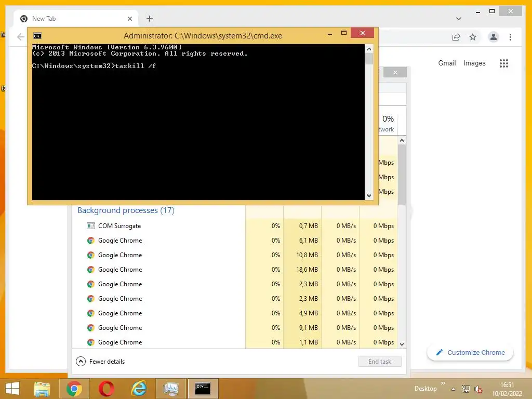
Task: Click the Task Manager scrollbar down arrow
Action: click(x=402, y=344)
